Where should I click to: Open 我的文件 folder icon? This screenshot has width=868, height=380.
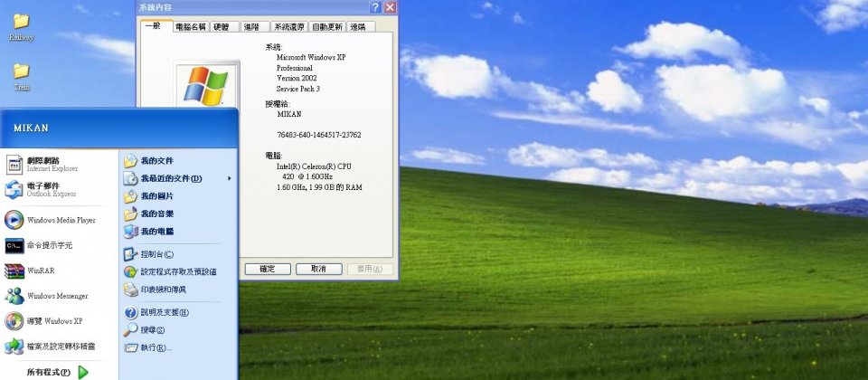[x=130, y=161]
